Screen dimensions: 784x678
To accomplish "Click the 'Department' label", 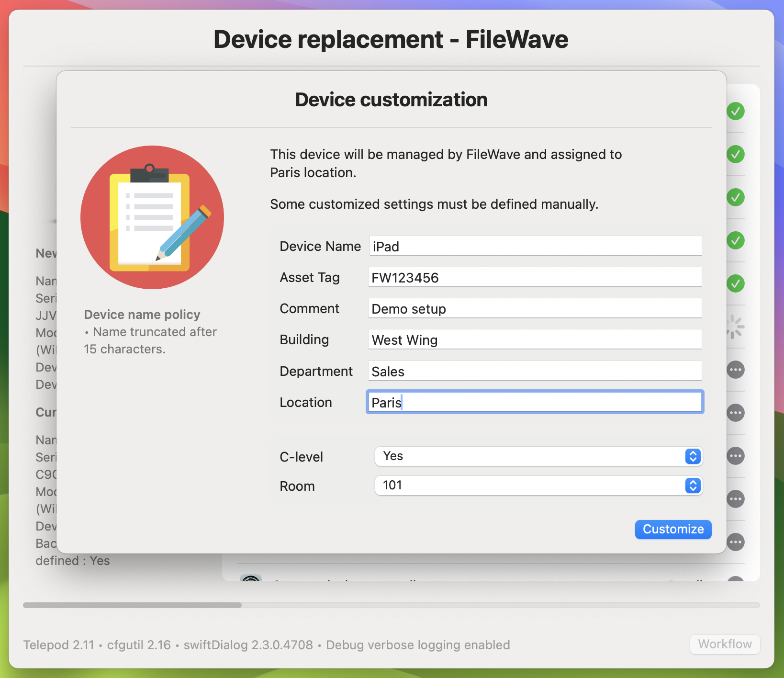I will 316,372.
